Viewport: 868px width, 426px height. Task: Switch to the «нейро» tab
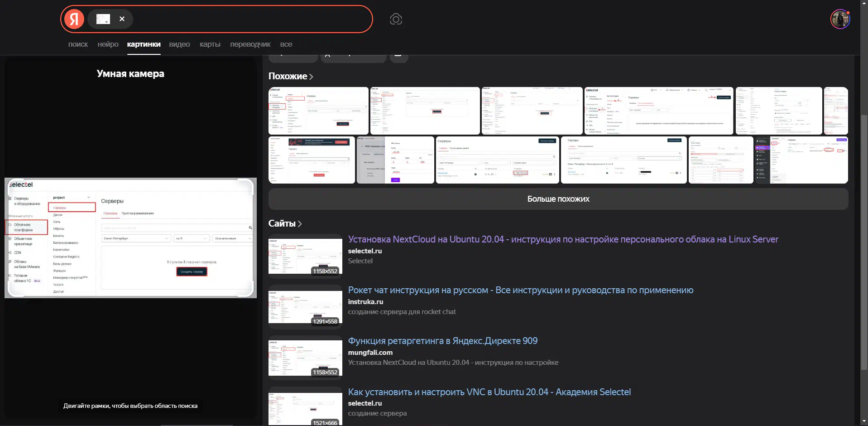108,44
